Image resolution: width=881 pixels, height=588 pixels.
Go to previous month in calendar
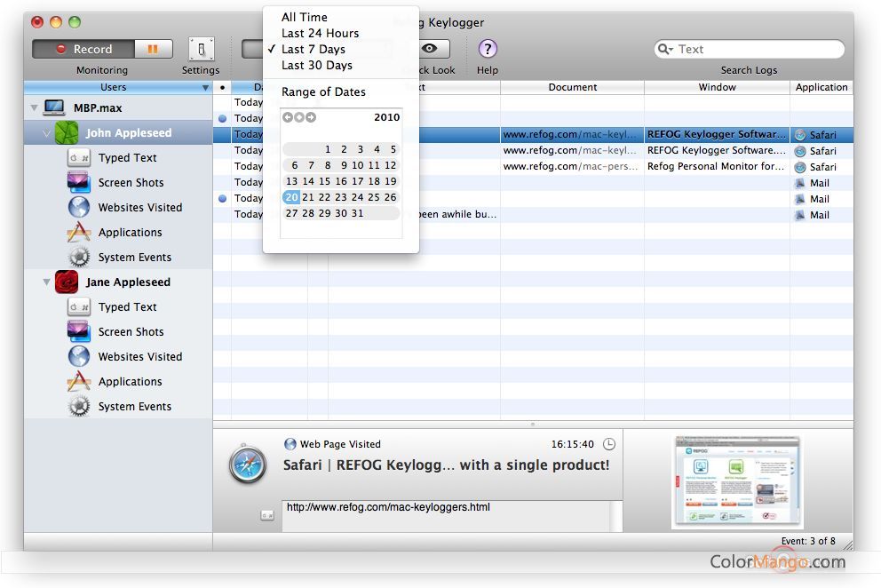pyautogui.click(x=288, y=117)
